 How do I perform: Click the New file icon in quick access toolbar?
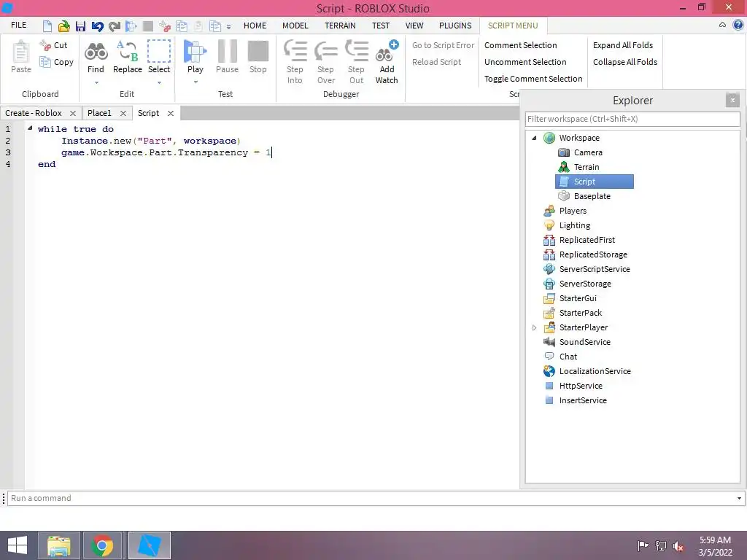coord(47,26)
